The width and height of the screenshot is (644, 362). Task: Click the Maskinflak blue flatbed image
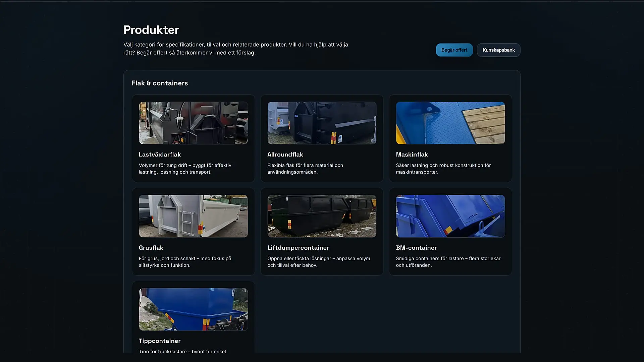pyautogui.click(x=450, y=123)
